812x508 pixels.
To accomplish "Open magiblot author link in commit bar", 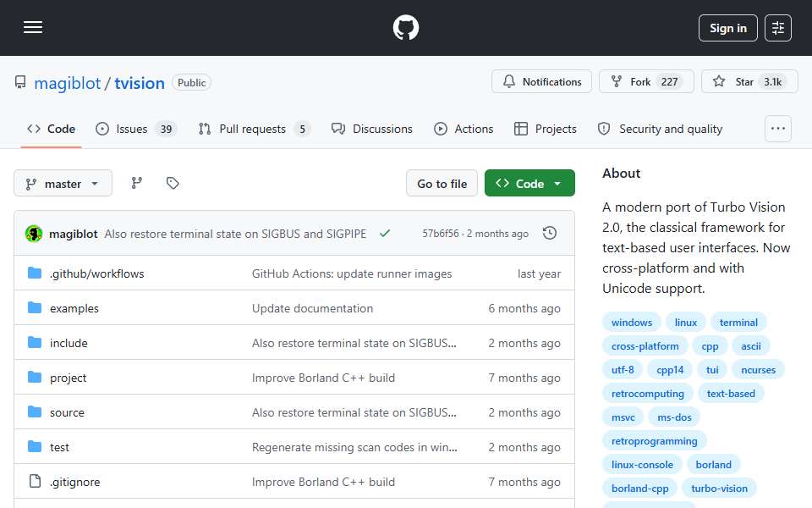I will point(74,234).
